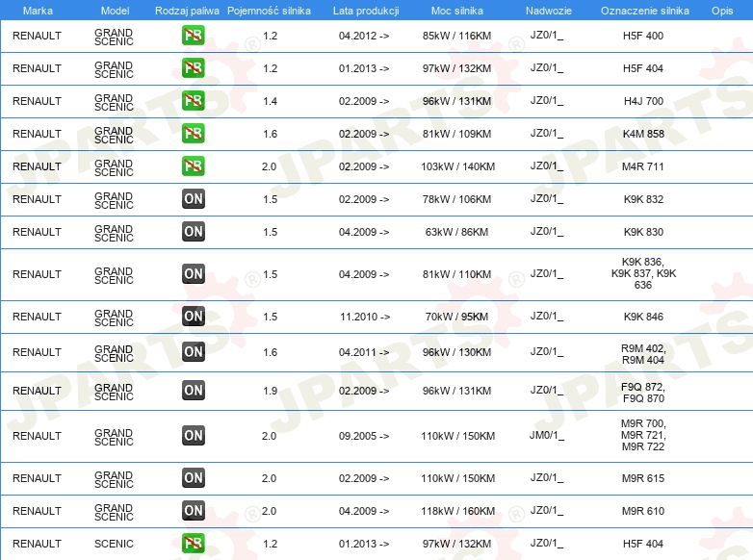Select engine code H5F 400
This screenshot has width=753, height=560.
point(643,36)
